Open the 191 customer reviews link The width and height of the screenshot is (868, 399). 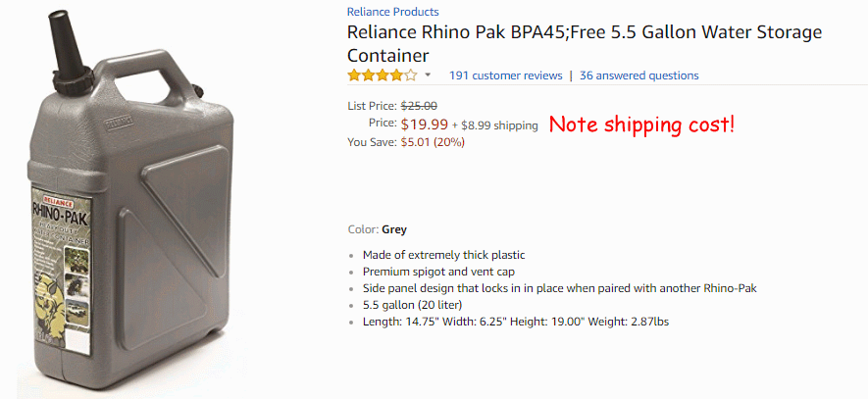(x=505, y=75)
